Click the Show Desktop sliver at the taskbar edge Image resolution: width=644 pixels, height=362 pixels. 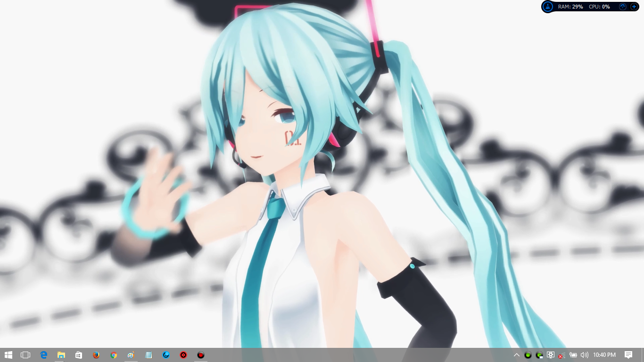click(642, 355)
